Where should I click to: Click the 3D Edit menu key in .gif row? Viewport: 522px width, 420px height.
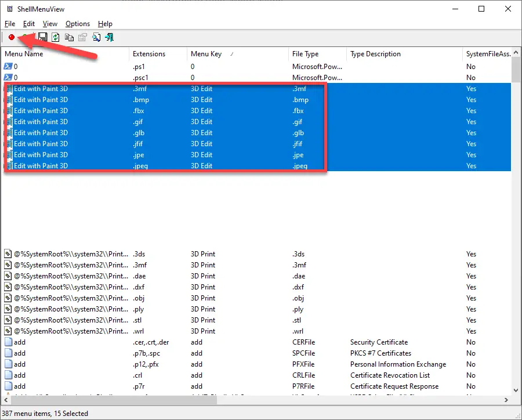(201, 122)
